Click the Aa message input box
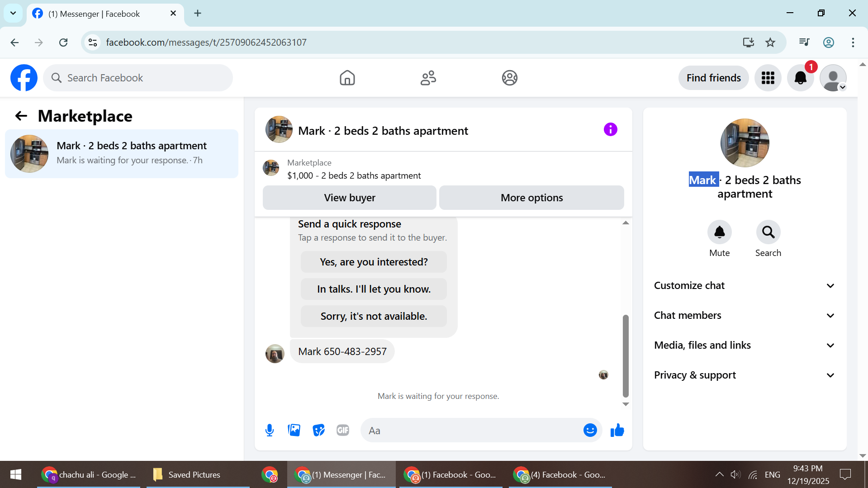Viewport: 868px width, 488px height. click(473, 430)
